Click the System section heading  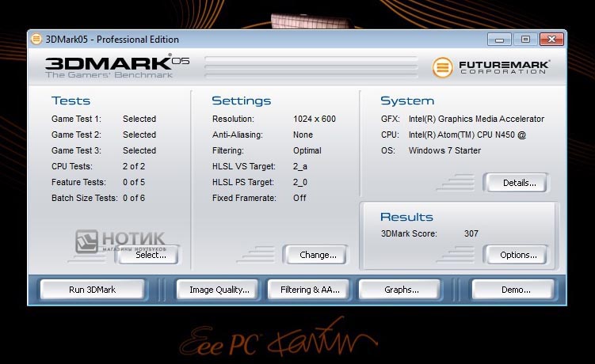point(407,100)
